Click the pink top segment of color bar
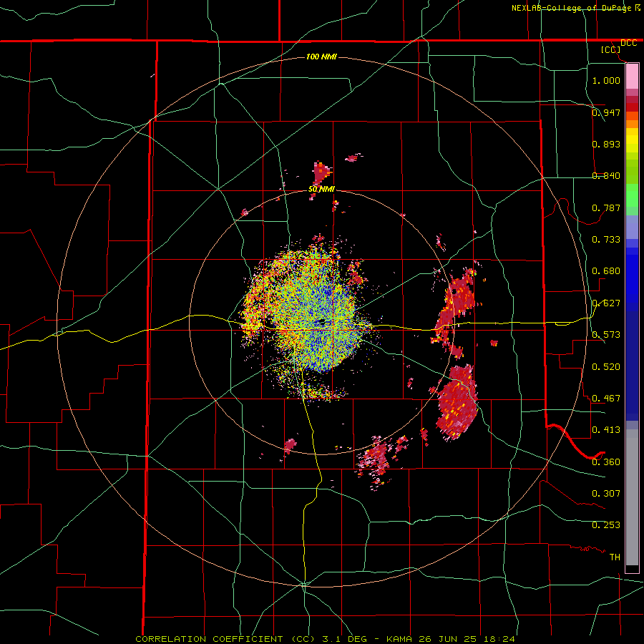 (632, 77)
